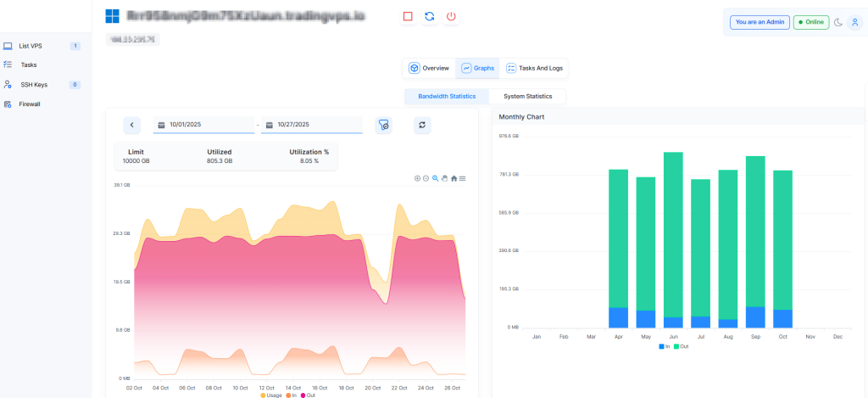The width and height of the screenshot is (868, 398).
Task: Open SSH Keys in the sidebar
Action: [35, 85]
